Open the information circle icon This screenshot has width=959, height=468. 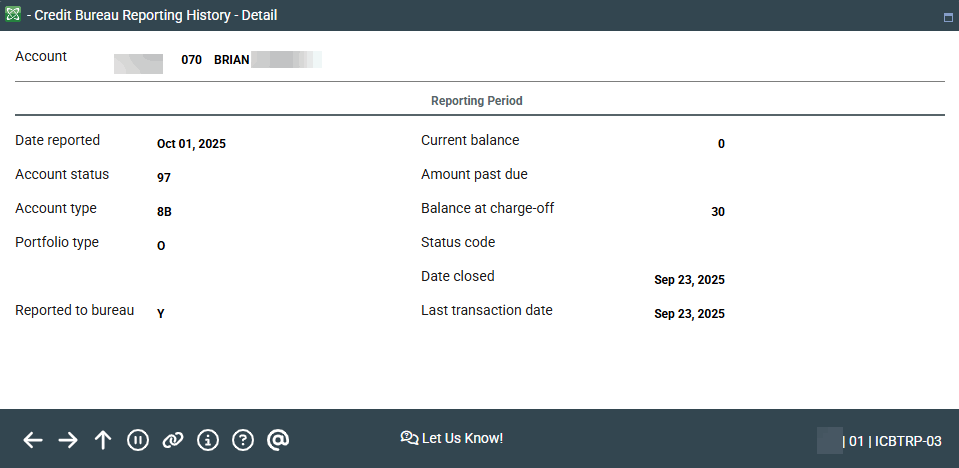click(208, 440)
